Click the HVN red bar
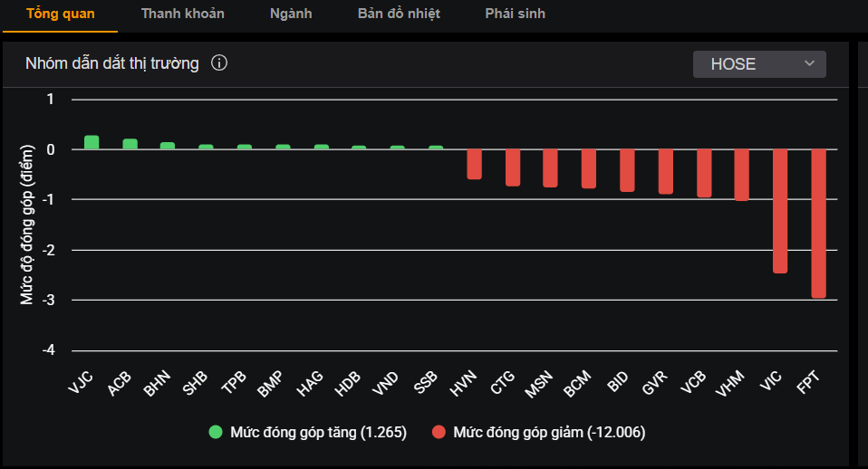Viewport: 868px width, 469px height. tap(474, 164)
